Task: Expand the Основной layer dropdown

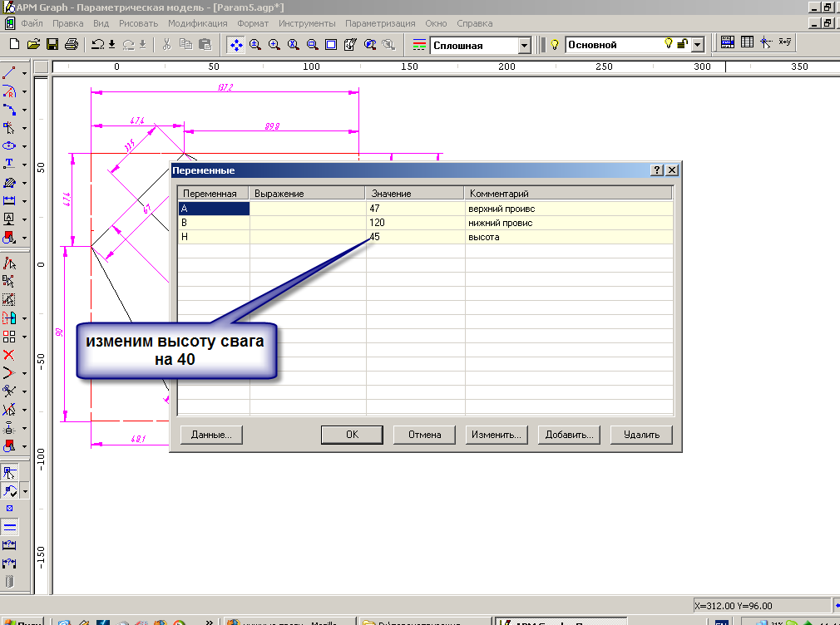Action: pyautogui.click(x=698, y=46)
